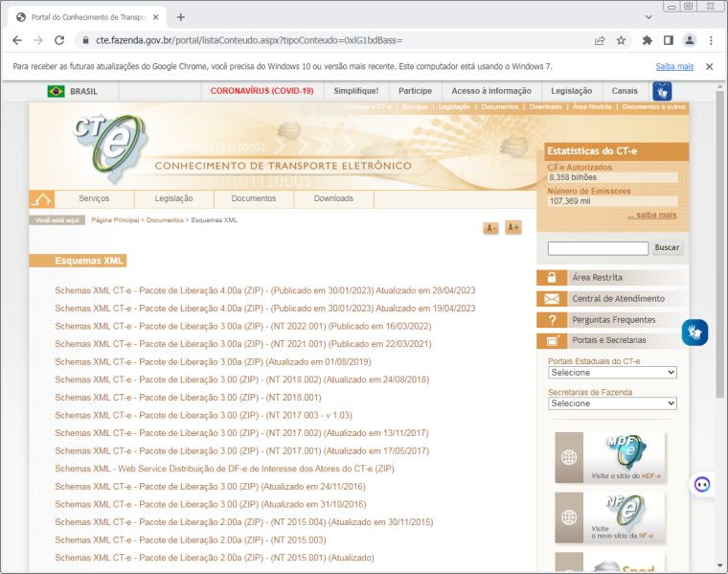Click the Saiba mais link in notification

point(674,66)
